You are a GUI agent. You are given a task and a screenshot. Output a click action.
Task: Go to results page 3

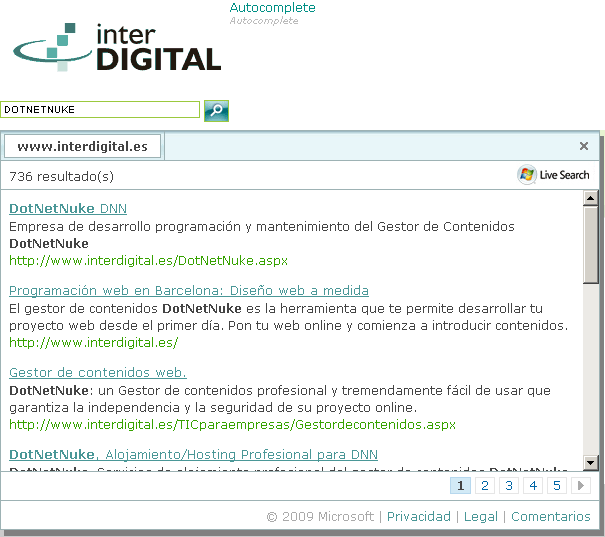(509, 485)
